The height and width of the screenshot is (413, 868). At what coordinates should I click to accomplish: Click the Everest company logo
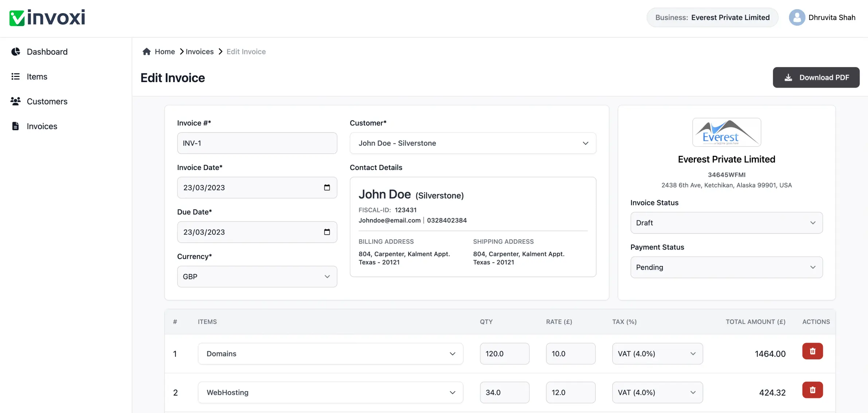pyautogui.click(x=727, y=132)
